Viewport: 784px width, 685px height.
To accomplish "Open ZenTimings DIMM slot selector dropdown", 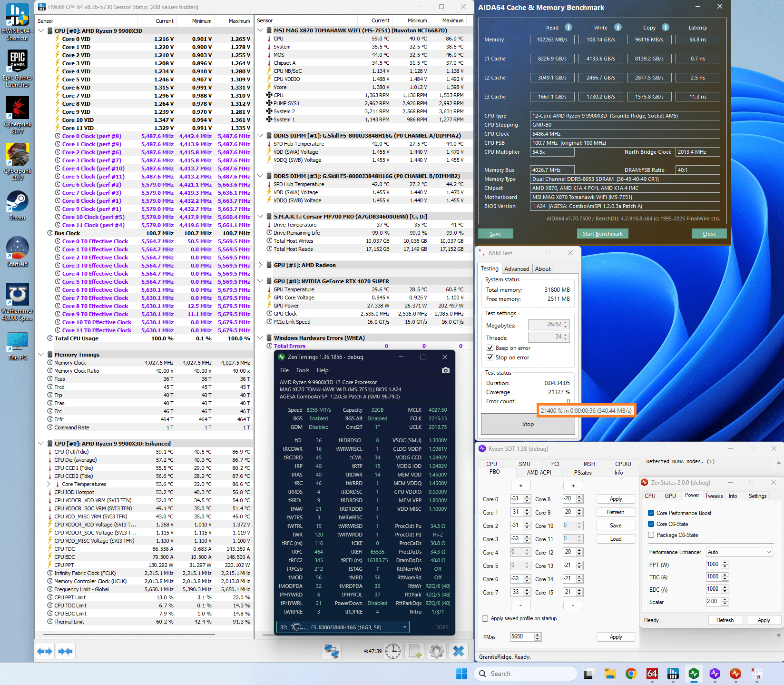I will (x=343, y=627).
